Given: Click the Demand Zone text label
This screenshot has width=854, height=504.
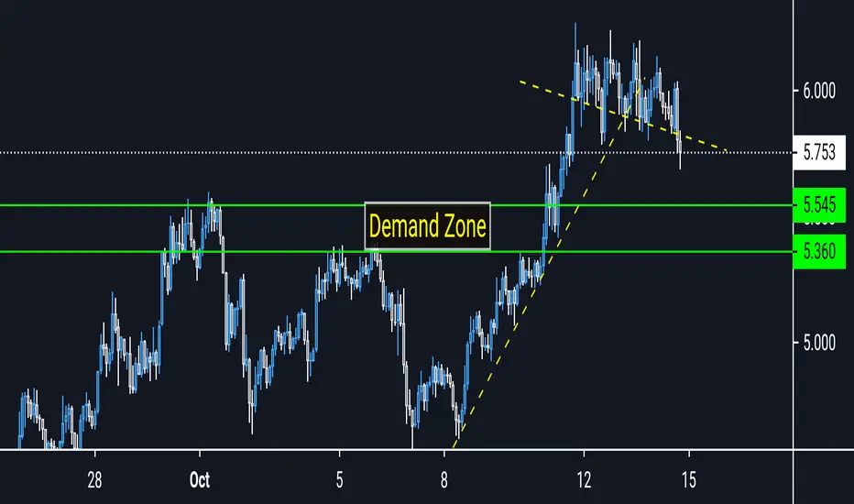Looking at the screenshot, I should click(428, 226).
